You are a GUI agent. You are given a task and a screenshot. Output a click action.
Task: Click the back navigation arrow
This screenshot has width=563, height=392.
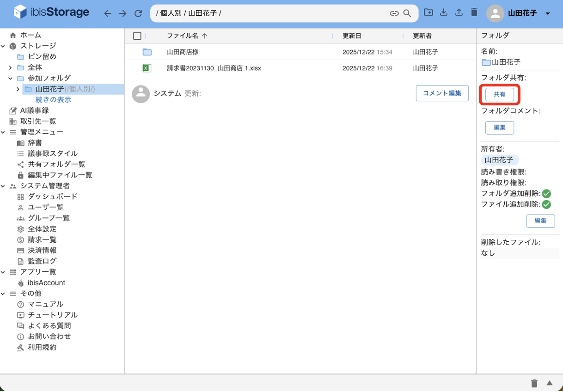(107, 13)
